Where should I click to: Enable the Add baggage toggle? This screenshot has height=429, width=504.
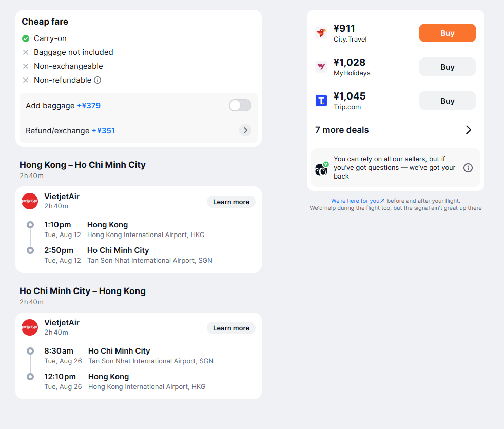(240, 105)
